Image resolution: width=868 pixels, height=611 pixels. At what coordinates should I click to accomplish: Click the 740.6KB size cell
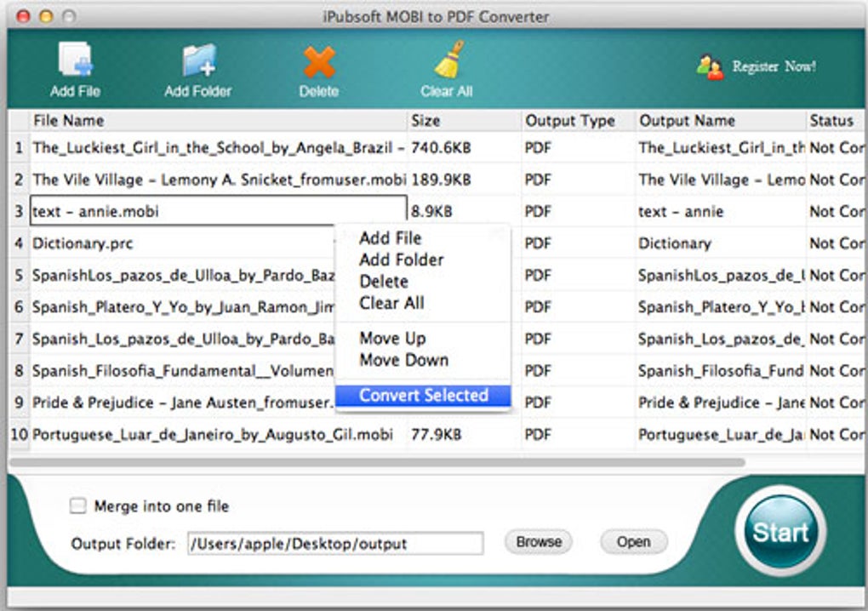pos(441,148)
